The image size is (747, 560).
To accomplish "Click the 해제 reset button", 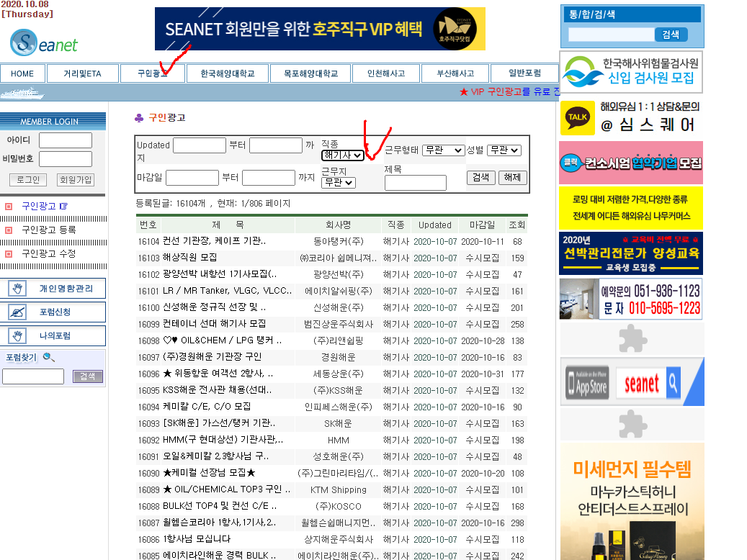I will pos(513,178).
